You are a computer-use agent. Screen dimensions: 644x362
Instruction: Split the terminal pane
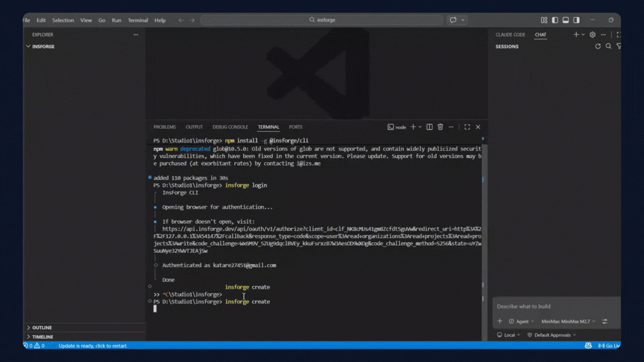click(429, 127)
